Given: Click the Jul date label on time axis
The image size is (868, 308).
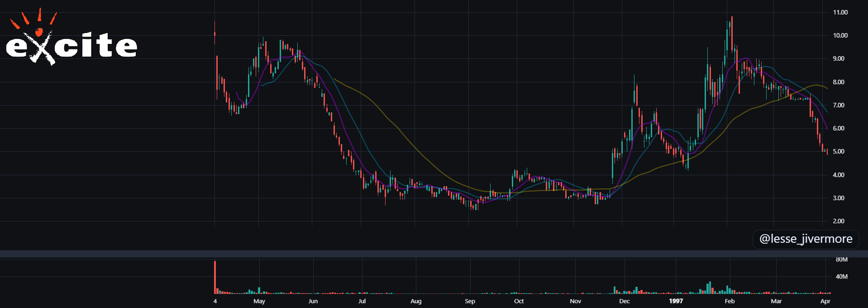Looking at the screenshot, I should 362,301.
